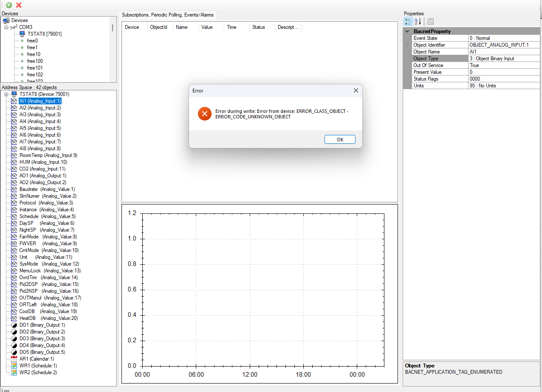This screenshot has height=392, width=542.
Task: Select RoomTemp analog input in tree
Action: pyautogui.click(x=48, y=155)
